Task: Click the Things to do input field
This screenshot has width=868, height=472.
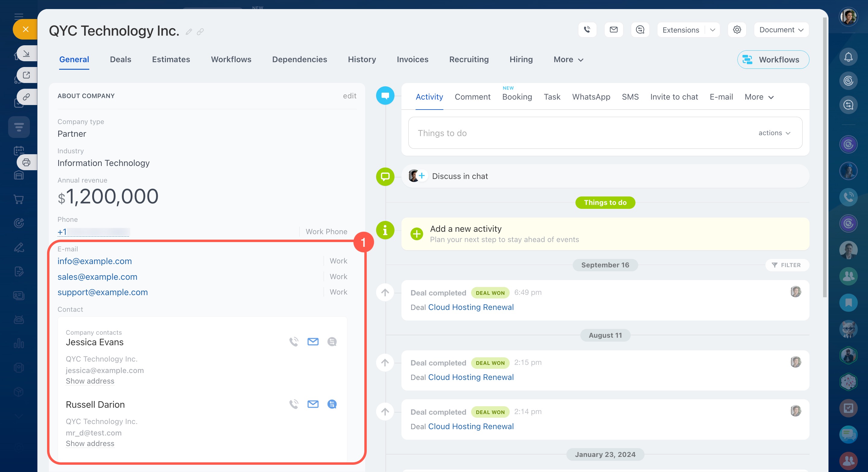Action: pyautogui.click(x=573, y=133)
